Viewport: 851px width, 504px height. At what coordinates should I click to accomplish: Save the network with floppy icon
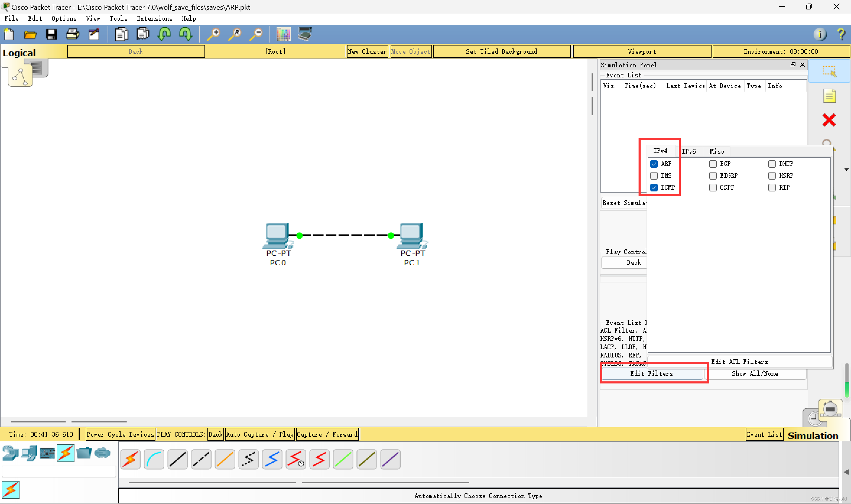click(x=51, y=34)
